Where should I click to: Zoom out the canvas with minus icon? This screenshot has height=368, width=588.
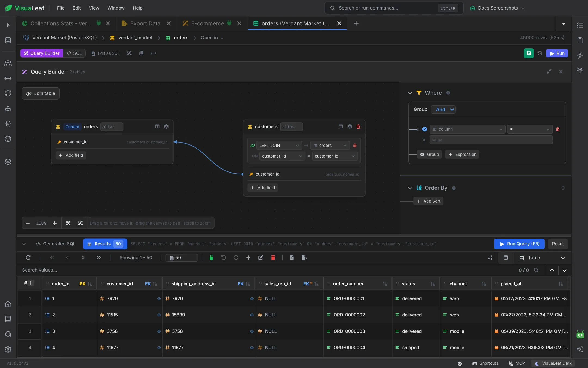(x=28, y=223)
